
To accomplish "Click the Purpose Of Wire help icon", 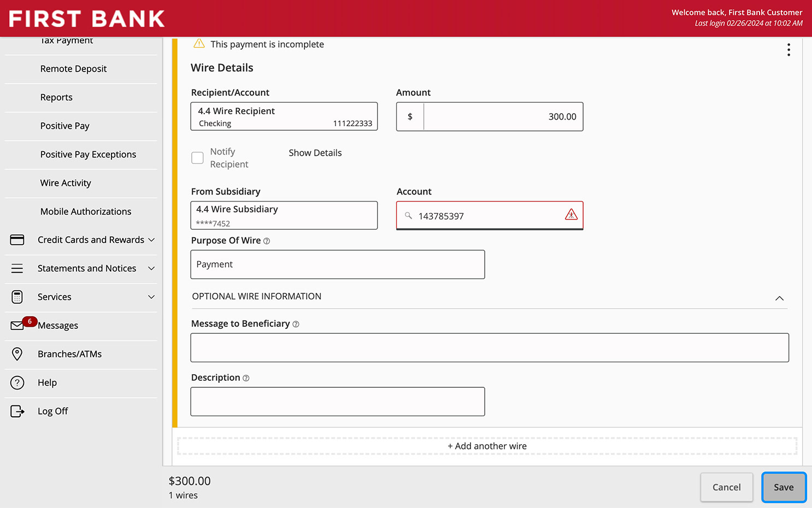I will point(267,241).
